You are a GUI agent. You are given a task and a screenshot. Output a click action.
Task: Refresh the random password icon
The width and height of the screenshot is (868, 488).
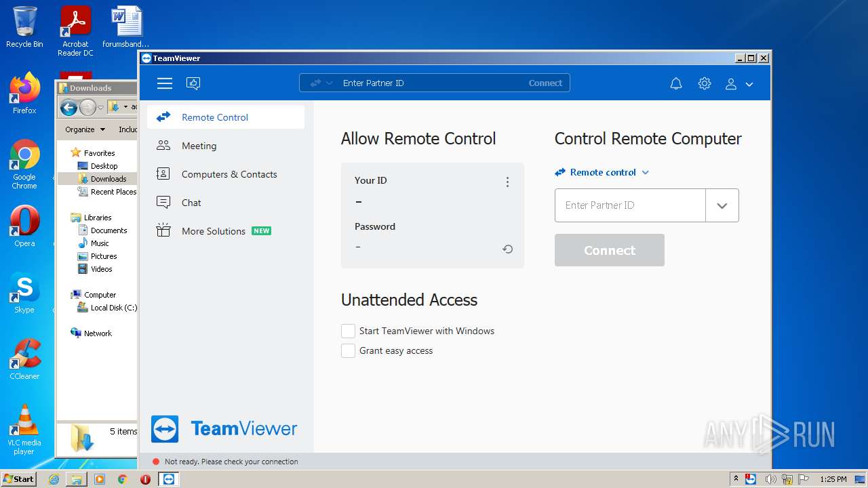[507, 249]
